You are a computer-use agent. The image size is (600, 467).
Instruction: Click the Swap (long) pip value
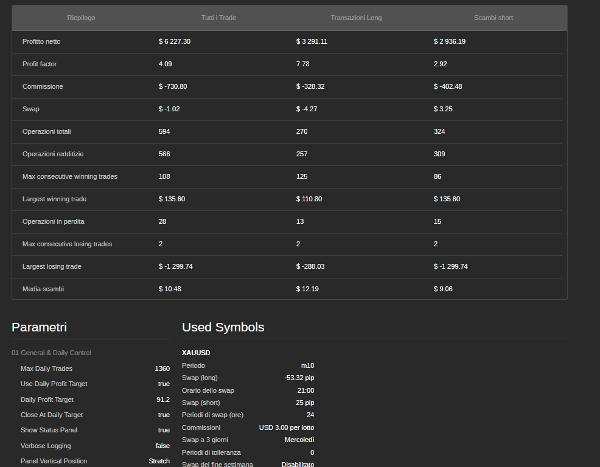tap(300, 378)
